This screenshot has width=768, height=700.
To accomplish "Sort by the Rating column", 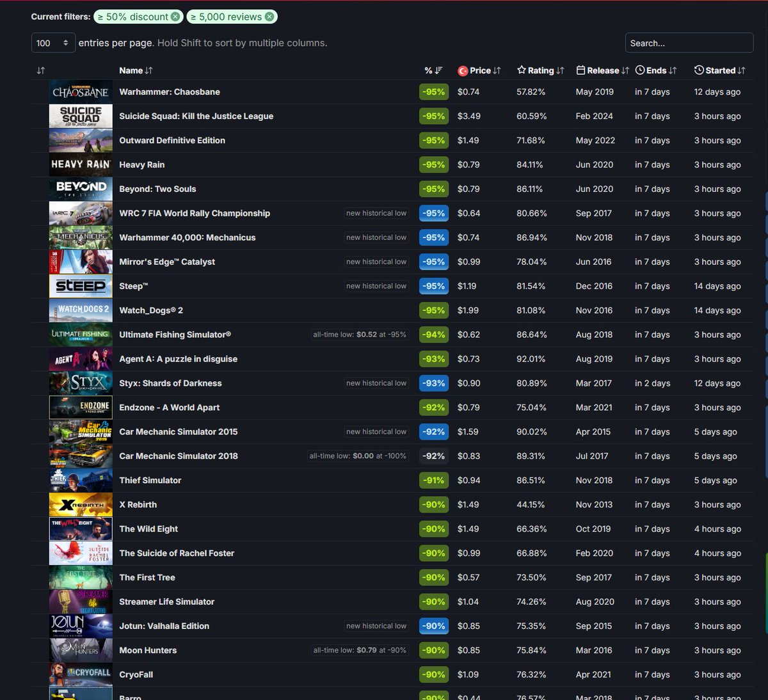I will click(x=540, y=70).
